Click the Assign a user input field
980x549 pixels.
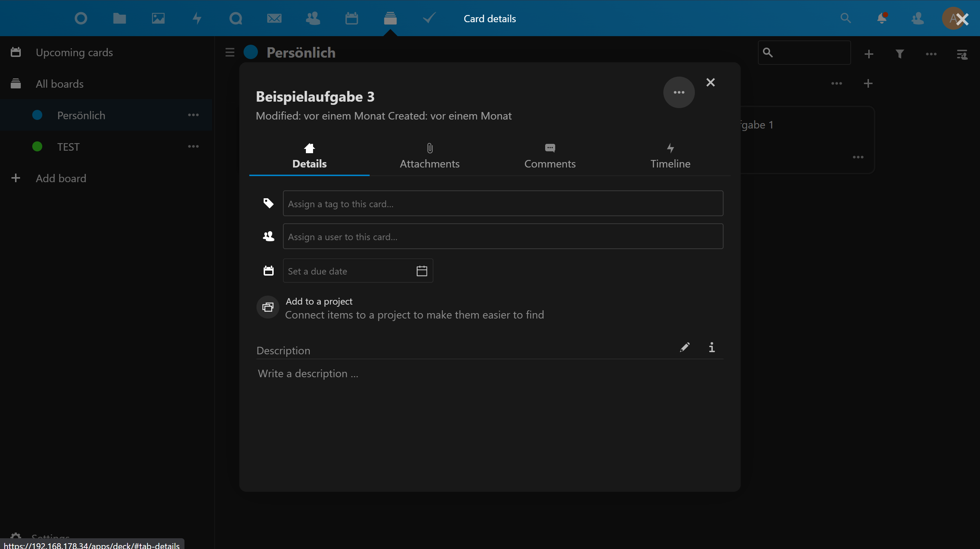pos(503,237)
